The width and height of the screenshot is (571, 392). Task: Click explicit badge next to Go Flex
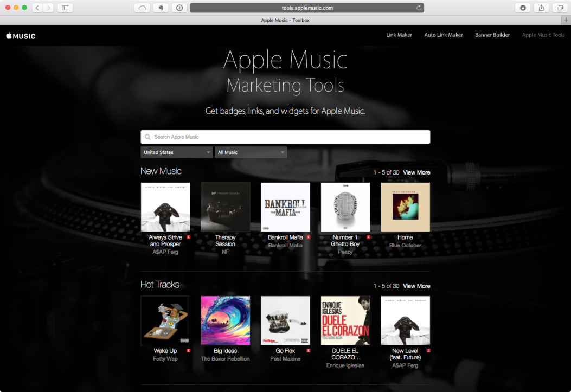308,350
